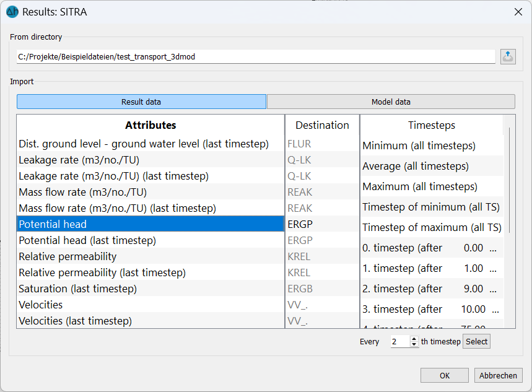Click the Select timestep button
Screen dimensions: 532x392
pyautogui.click(x=476, y=341)
